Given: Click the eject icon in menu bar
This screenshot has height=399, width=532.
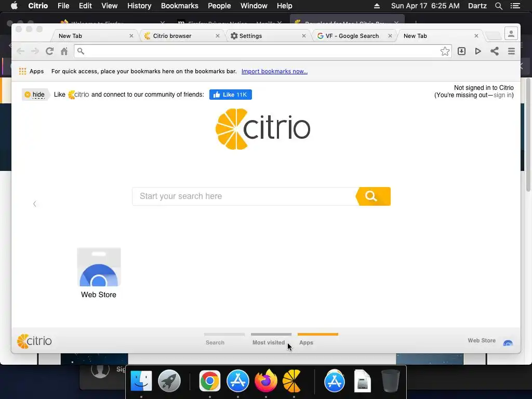Looking at the screenshot, I should pyautogui.click(x=377, y=6).
